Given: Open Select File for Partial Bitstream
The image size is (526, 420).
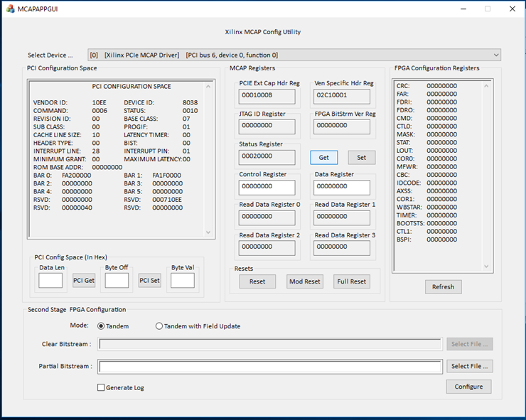Looking at the screenshot, I should tap(471, 366).
